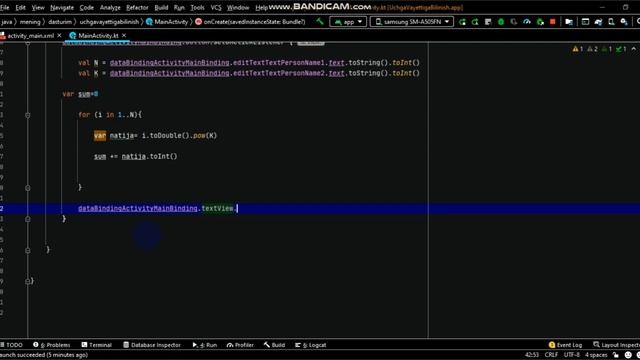Click the UTF-8 encoding selector
The image size is (640, 360).
(x=571, y=355)
